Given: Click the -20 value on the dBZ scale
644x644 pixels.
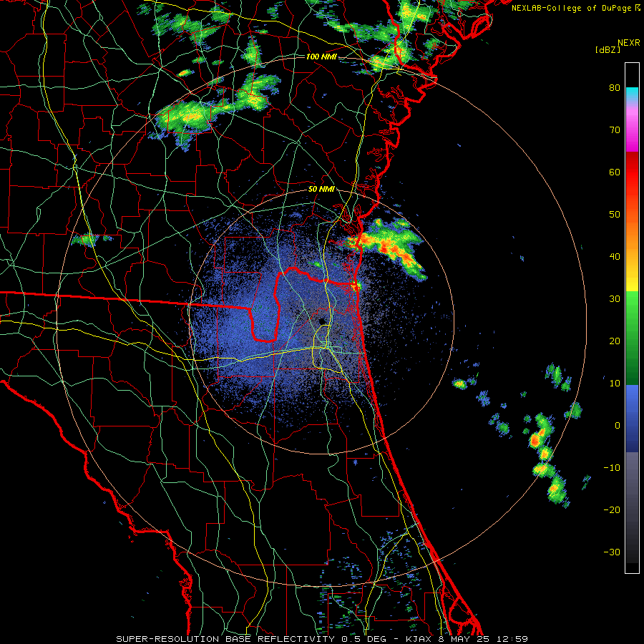Looking at the screenshot, I should 612,510.
